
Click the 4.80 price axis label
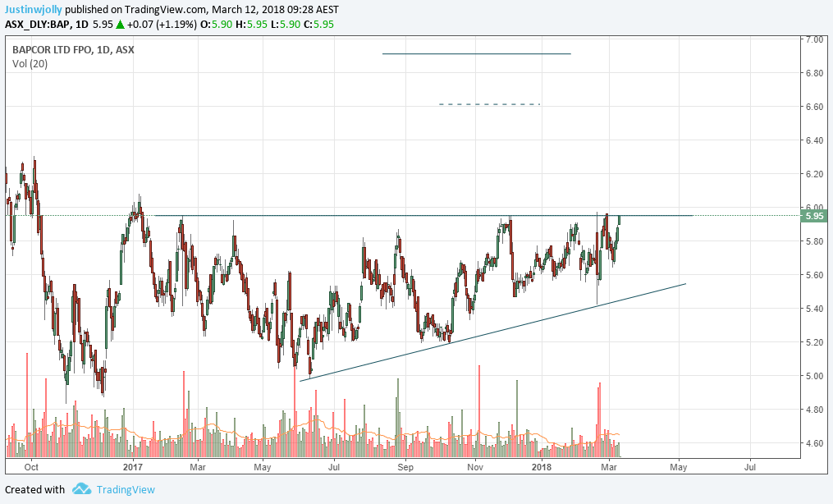(x=814, y=410)
